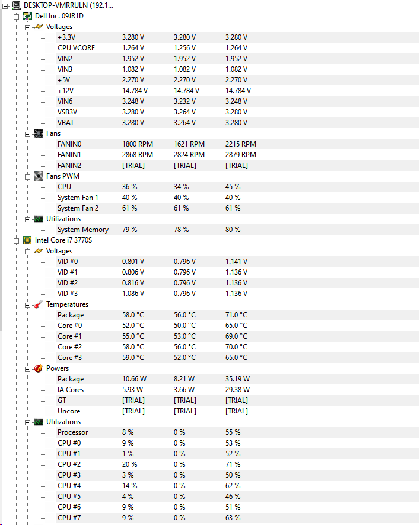420x525 pixels.
Task: Click the Temperatures thermometer icon
Action: click(x=39, y=304)
